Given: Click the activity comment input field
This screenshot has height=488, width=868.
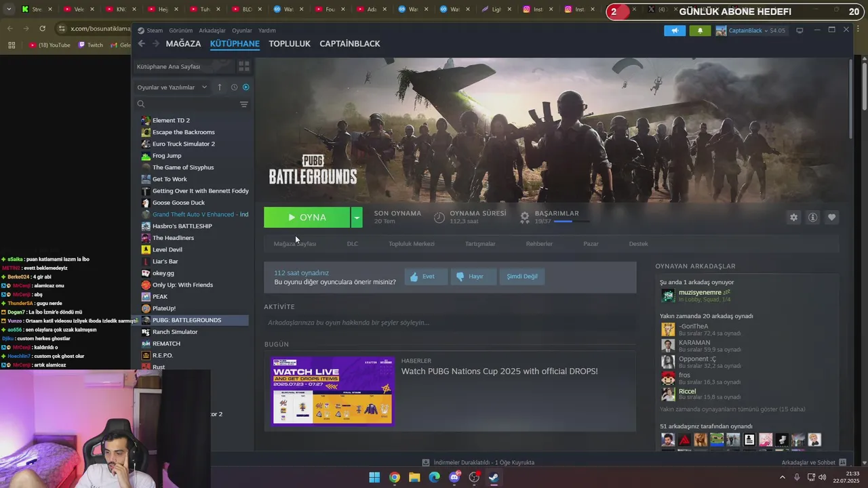Looking at the screenshot, I should coord(450,323).
